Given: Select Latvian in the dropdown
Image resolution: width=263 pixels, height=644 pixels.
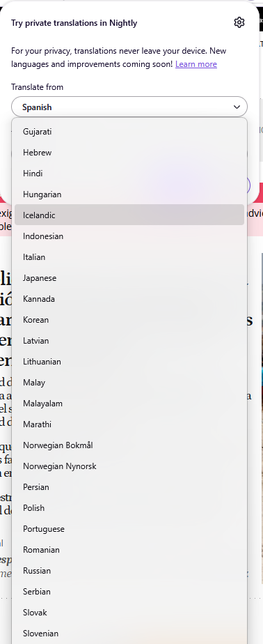Looking at the screenshot, I should (x=129, y=341).
